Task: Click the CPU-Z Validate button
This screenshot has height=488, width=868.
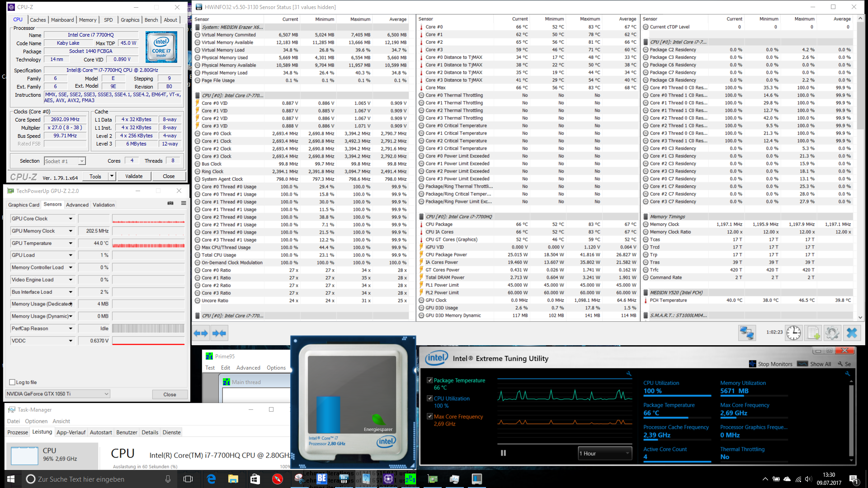Action: tap(134, 176)
